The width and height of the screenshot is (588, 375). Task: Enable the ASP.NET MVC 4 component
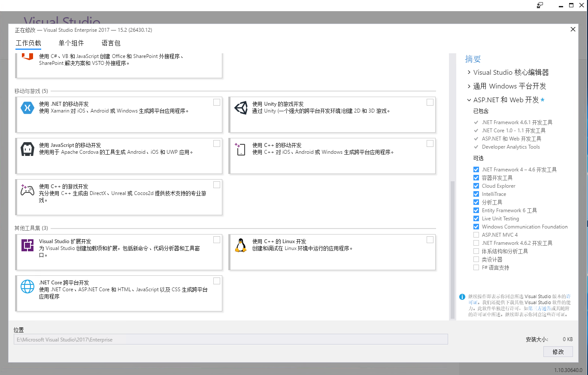point(476,235)
